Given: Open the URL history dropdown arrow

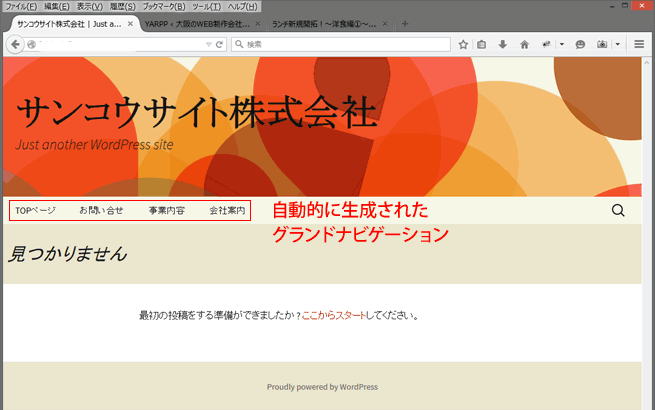Looking at the screenshot, I should click(x=208, y=44).
